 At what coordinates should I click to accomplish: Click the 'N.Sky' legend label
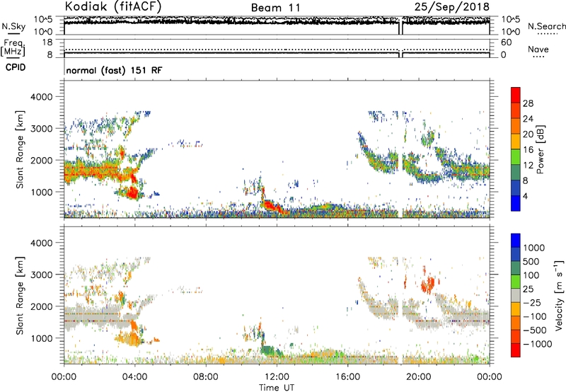coord(13,26)
